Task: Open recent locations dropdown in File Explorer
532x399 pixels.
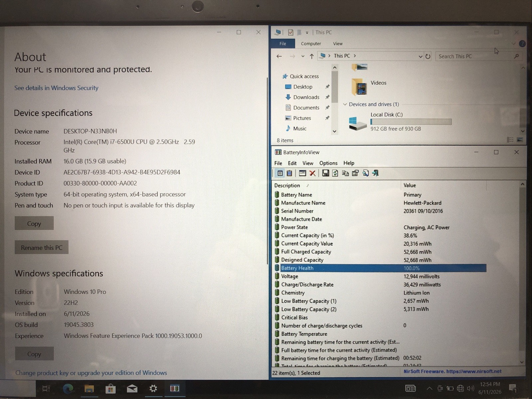Action: coord(303,56)
